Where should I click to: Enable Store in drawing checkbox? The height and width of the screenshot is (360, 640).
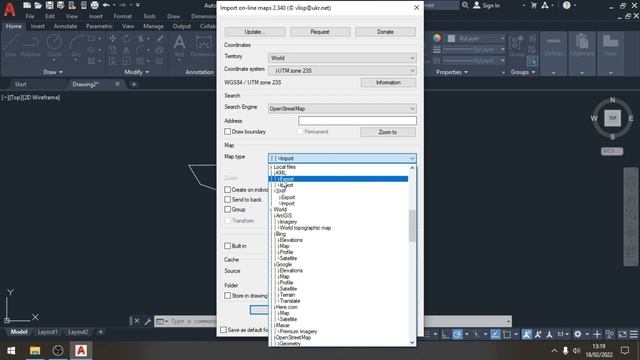point(227,295)
